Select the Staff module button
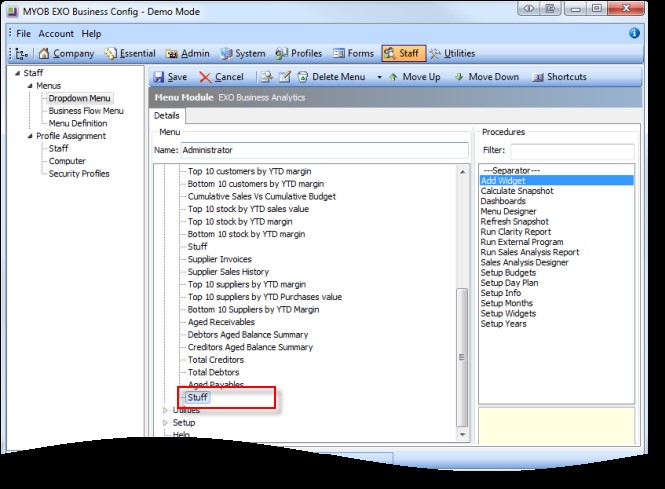Screen dimensions: 665x489 (403, 53)
